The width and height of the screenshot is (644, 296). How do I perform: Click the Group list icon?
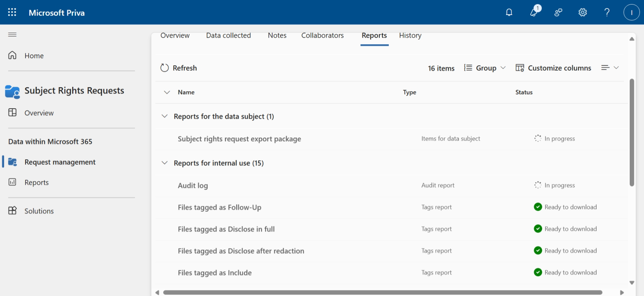click(468, 68)
